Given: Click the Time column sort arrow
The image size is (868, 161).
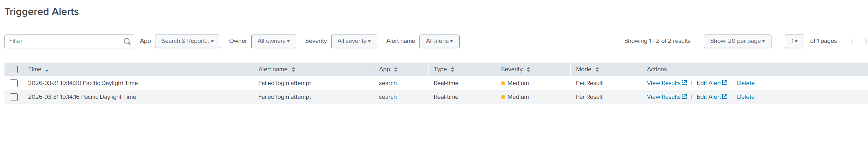Looking at the screenshot, I should click(47, 70).
